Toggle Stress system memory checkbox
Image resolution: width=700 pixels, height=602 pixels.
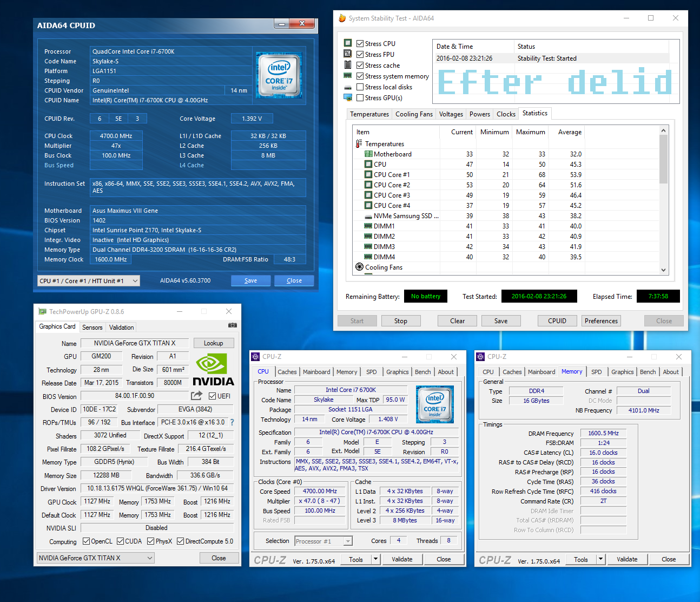click(x=360, y=76)
